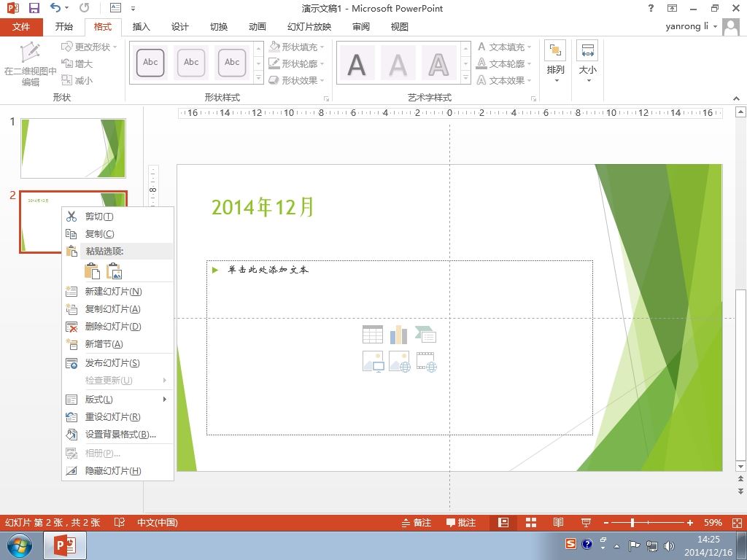Expand the shape styles gallery More arrow
747x560 pixels.
click(259, 77)
